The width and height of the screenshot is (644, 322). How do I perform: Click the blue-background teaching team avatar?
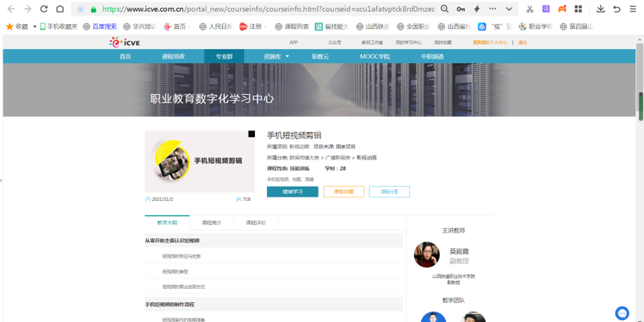tap(433, 317)
